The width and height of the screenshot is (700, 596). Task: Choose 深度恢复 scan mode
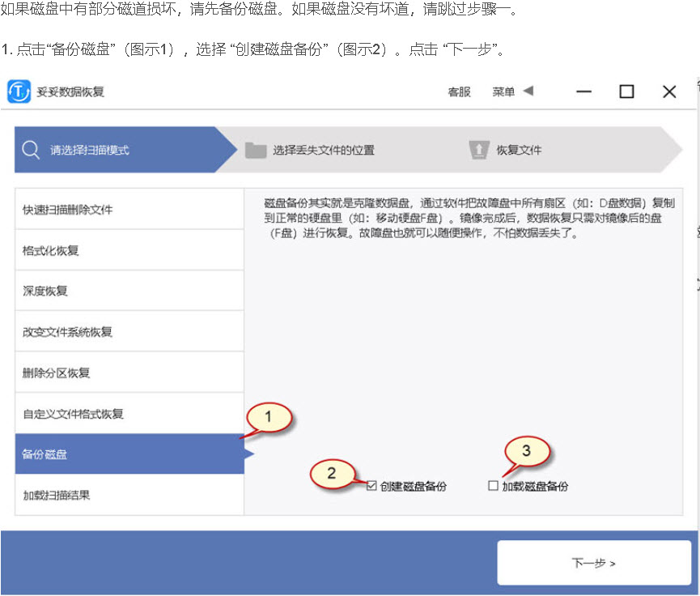pos(129,291)
